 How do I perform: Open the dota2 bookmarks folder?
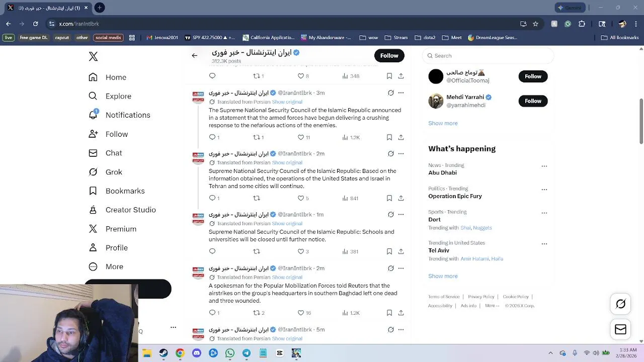click(425, 38)
